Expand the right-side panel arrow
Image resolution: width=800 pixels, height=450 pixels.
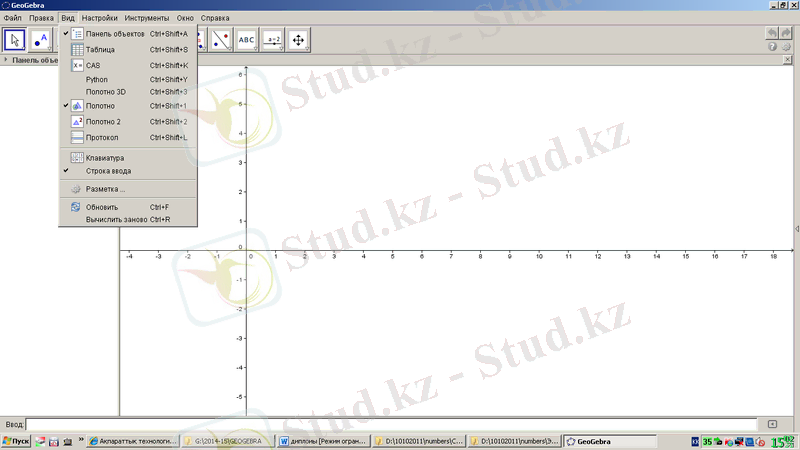tap(797, 229)
